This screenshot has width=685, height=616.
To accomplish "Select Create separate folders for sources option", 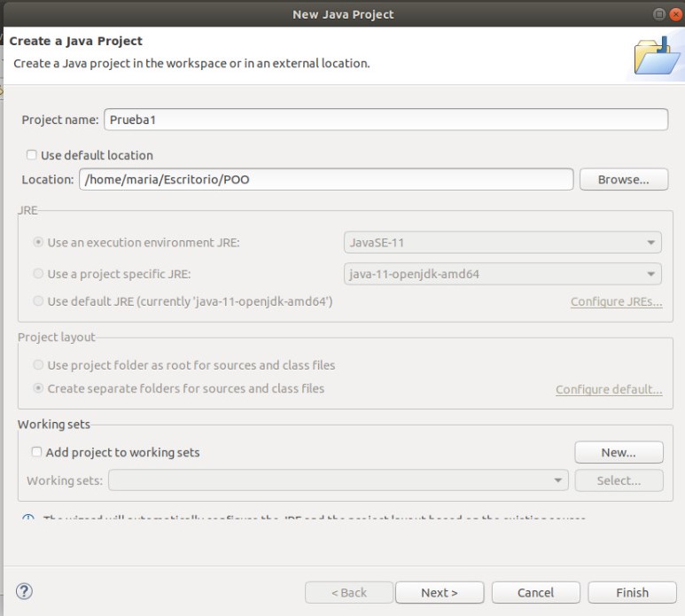I will tap(37, 388).
